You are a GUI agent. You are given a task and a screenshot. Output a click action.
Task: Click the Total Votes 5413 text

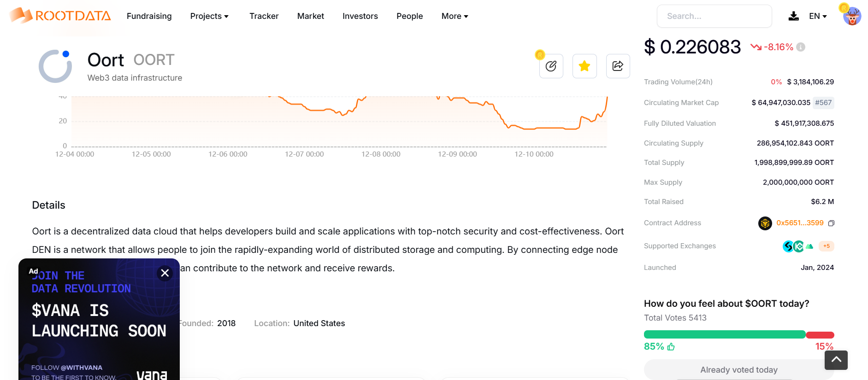[x=675, y=318]
